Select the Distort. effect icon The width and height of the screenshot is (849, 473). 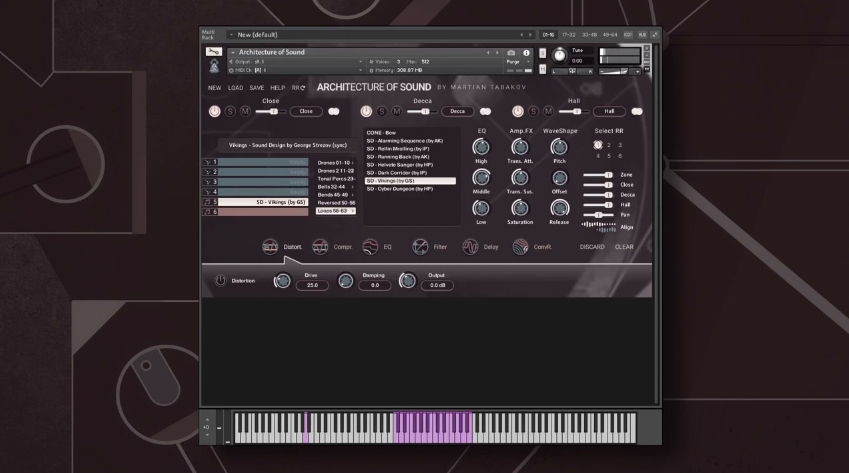click(x=270, y=247)
